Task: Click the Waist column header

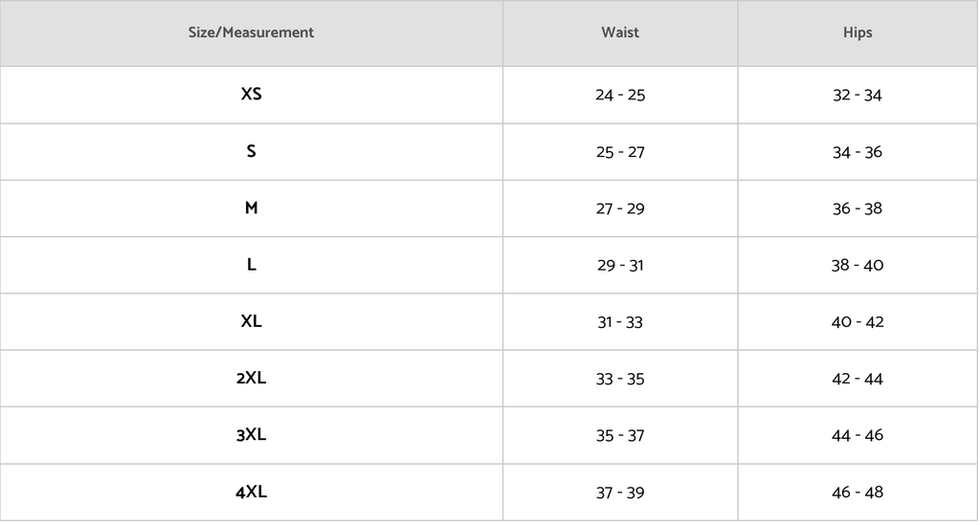Action: (x=620, y=33)
